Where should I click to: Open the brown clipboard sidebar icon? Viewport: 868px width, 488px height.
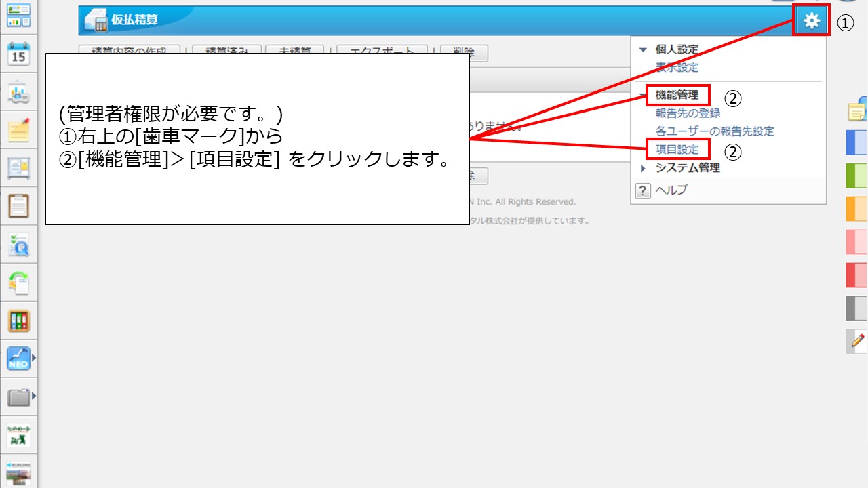click(19, 205)
